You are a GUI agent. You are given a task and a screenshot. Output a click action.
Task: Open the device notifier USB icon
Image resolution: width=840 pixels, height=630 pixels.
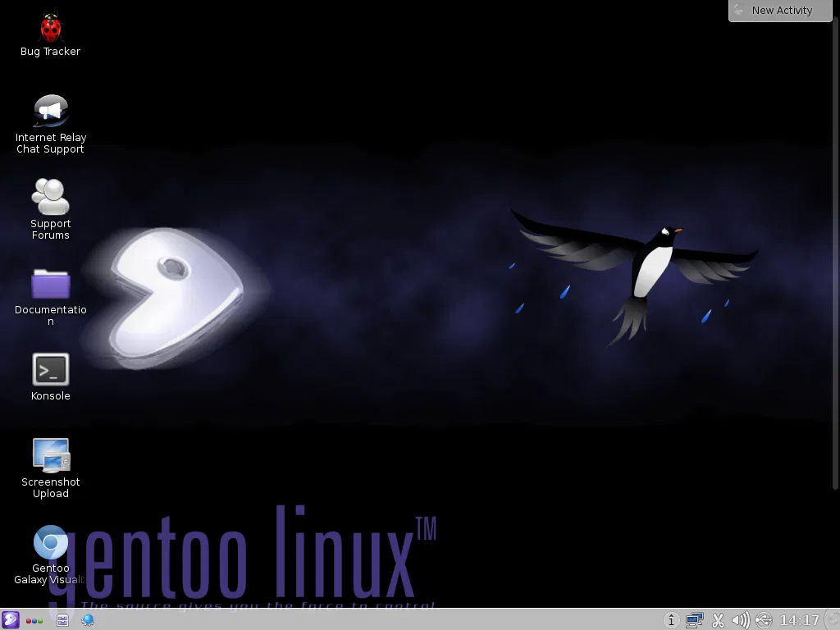tap(764, 620)
